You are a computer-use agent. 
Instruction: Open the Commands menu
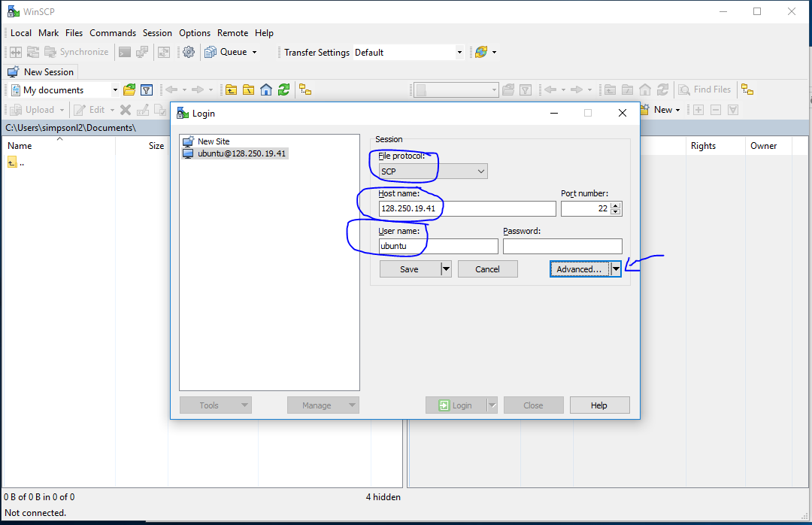coord(113,33)
